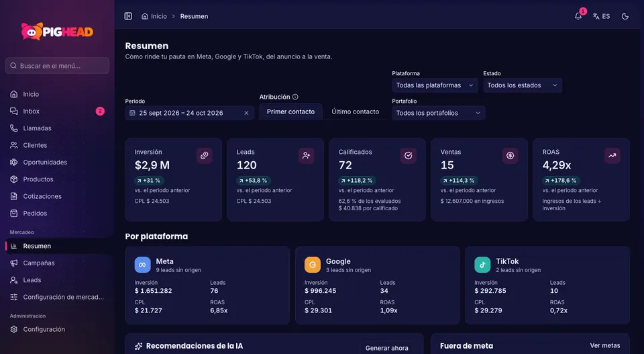This screenshot has width=644, height=354.
Task: Click the Inbox unread badge showing 2
Action: tap(100, 111)
